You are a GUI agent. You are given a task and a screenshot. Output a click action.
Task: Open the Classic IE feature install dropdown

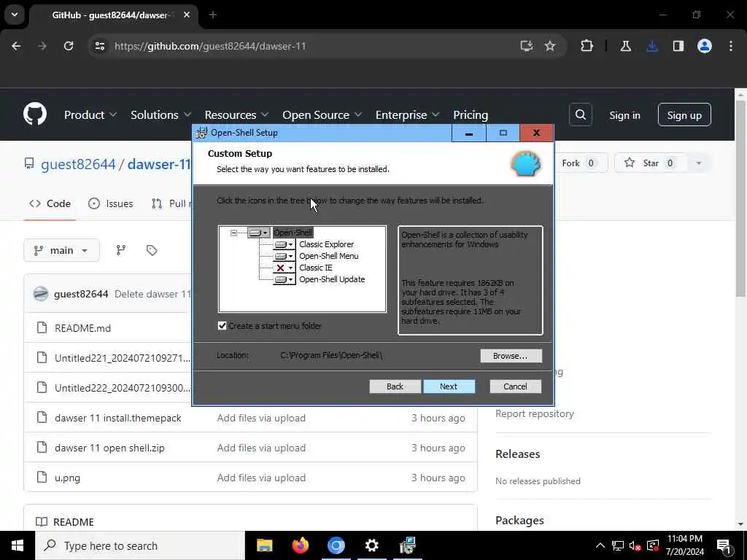click(284, 268)
